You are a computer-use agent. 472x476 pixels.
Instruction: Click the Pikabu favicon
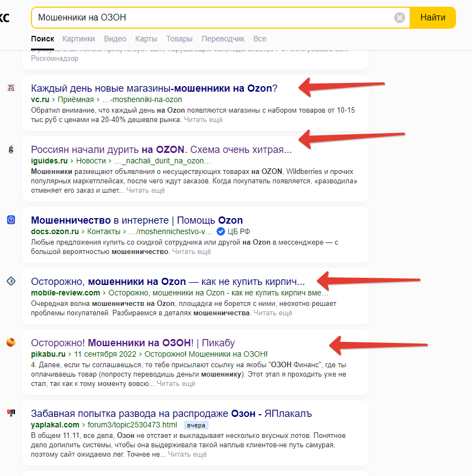point(11,342)
